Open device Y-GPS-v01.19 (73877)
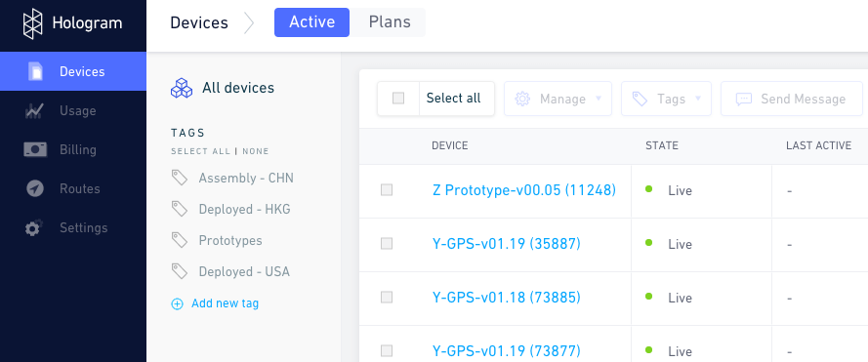 [x=506, y=351]
